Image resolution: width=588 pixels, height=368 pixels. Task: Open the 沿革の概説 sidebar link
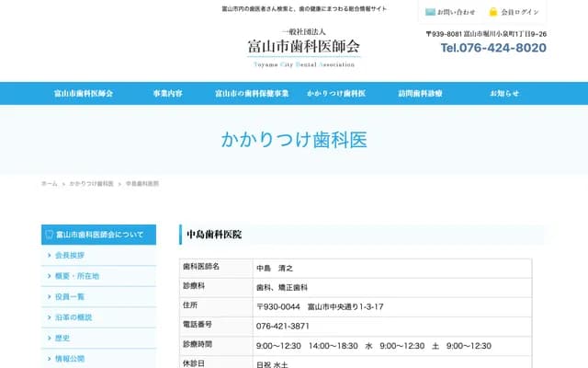tap(73, 317)
